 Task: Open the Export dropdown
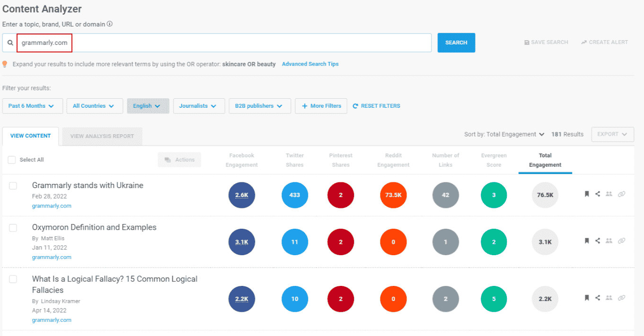pos(613,134)
